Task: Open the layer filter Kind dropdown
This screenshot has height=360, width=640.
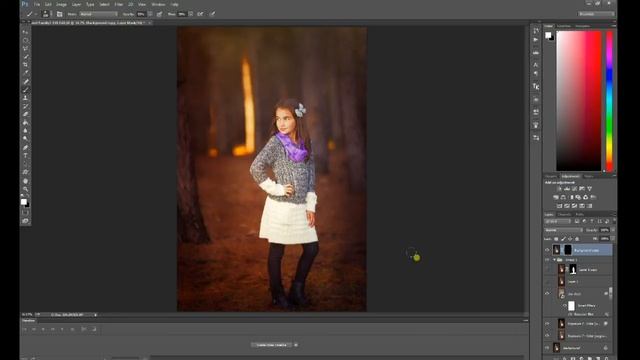Action: (x=558, y=221)
